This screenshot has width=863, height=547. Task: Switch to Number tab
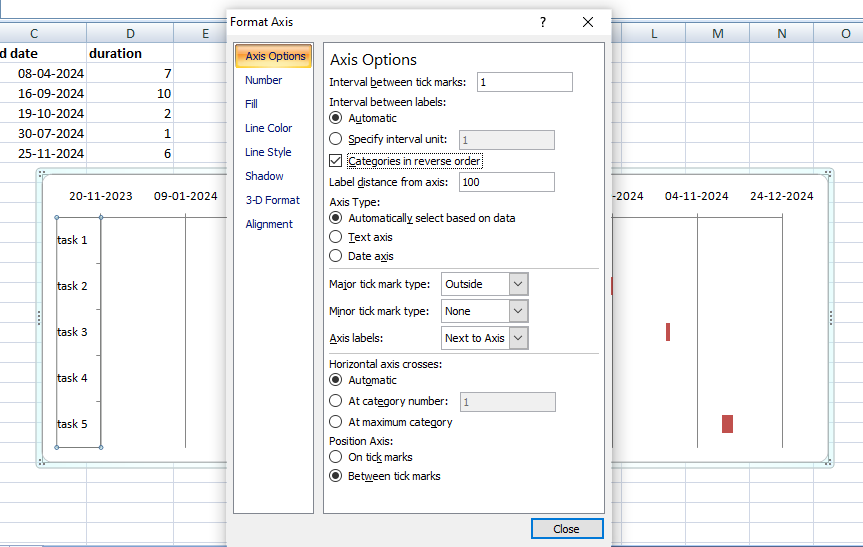pos(264,80)
